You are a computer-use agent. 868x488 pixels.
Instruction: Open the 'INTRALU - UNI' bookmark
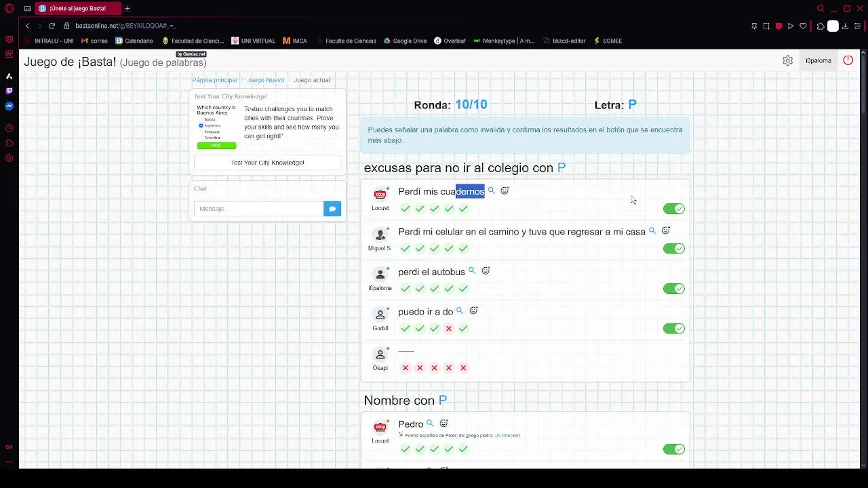49,41
